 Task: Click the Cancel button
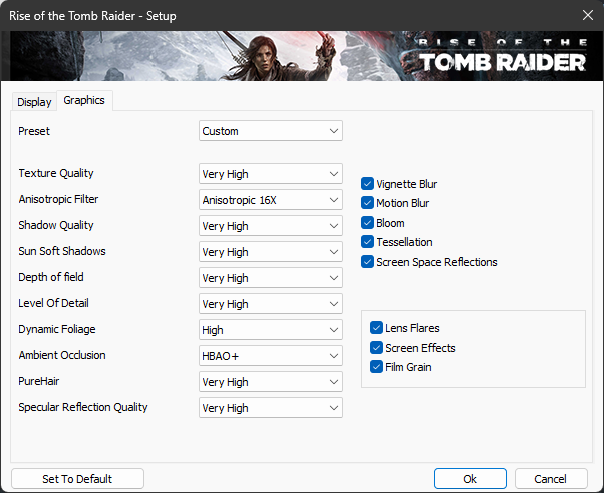[550, 479]
